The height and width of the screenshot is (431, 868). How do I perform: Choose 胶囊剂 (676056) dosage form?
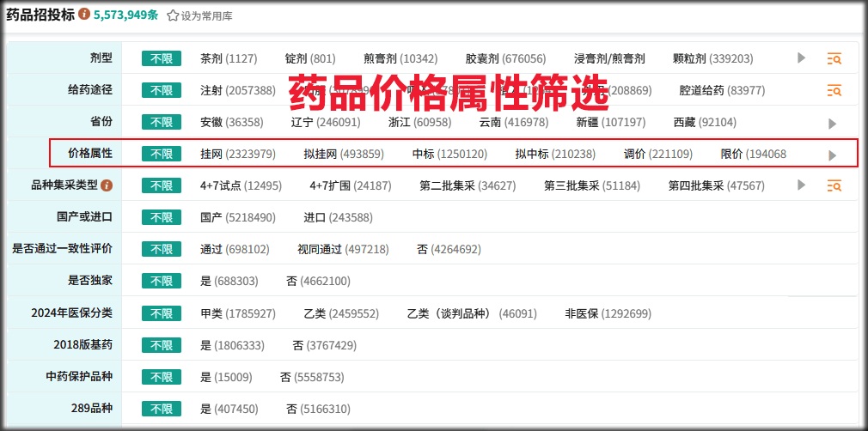pos(506,58)
